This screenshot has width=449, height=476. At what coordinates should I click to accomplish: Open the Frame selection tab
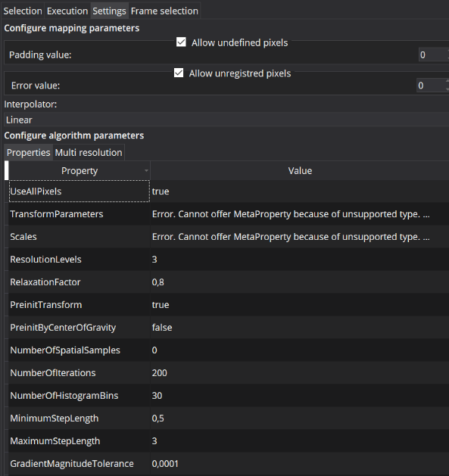pos(164,11)
